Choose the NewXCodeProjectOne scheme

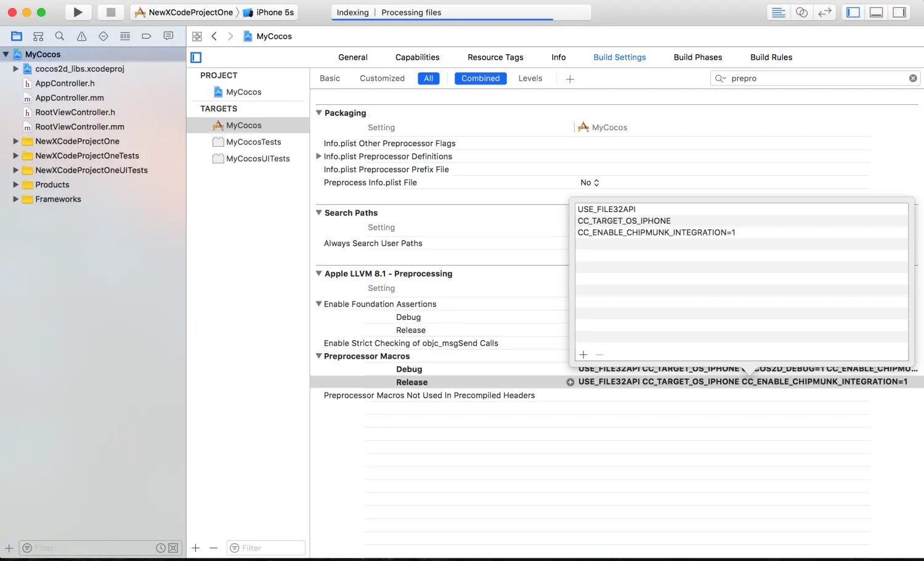pyautogui.click(x=184, y=12)
